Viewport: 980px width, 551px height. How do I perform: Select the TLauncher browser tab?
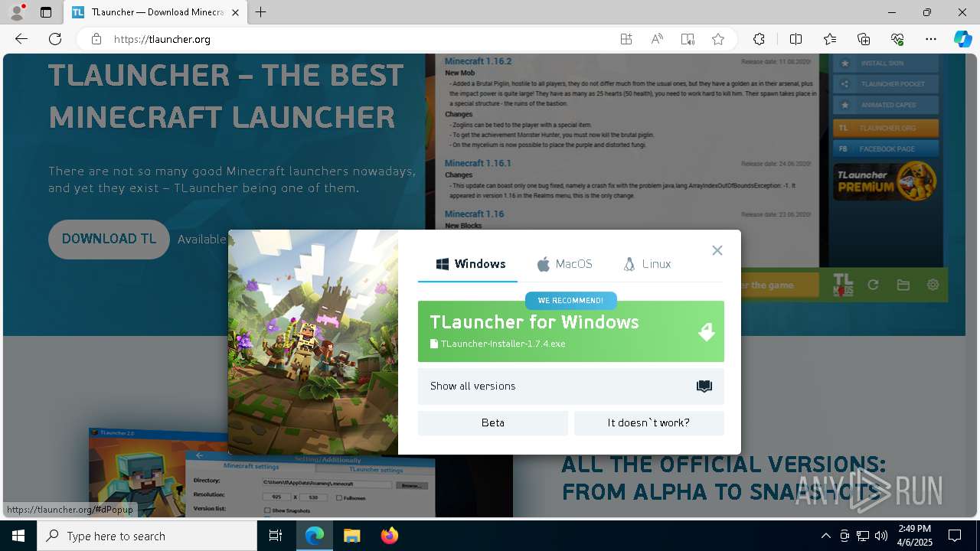coord(155,12)
